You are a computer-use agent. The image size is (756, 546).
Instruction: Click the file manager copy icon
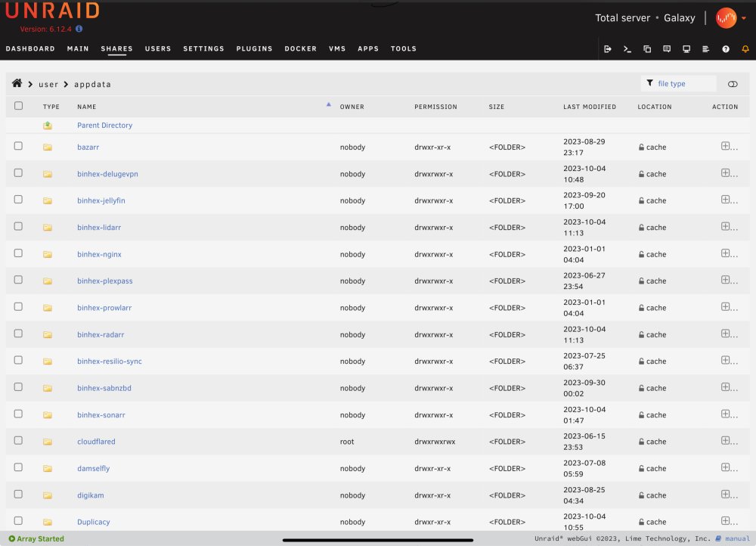click(647, 48)
